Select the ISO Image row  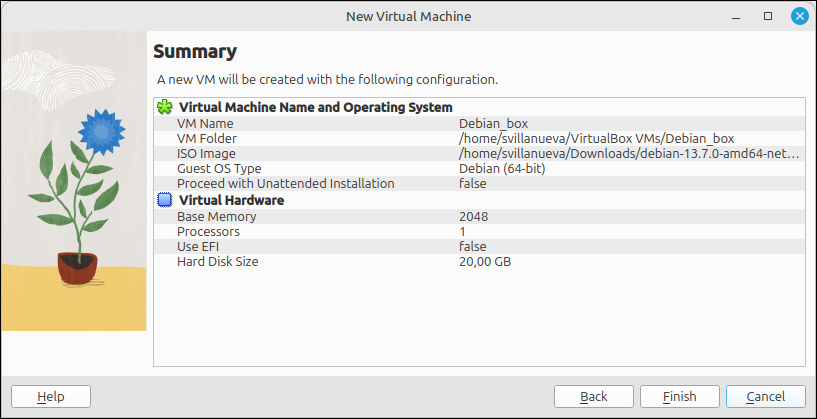[x=479, y=154]
